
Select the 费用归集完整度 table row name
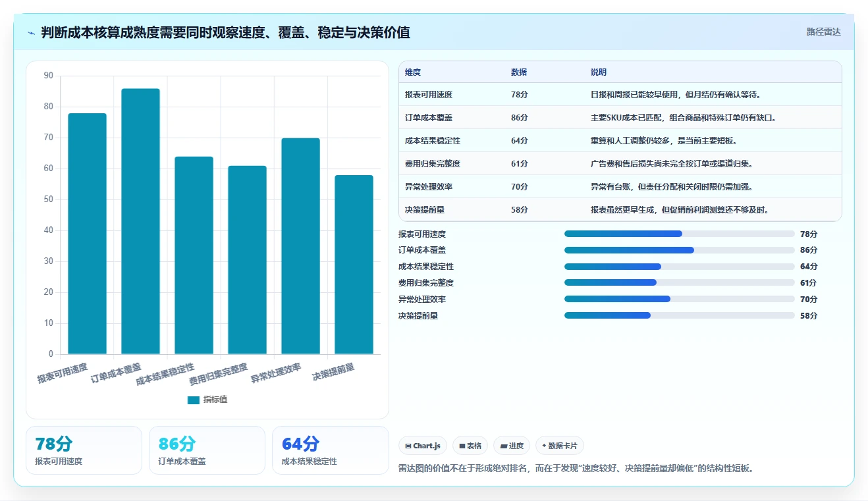coord(433,164)
